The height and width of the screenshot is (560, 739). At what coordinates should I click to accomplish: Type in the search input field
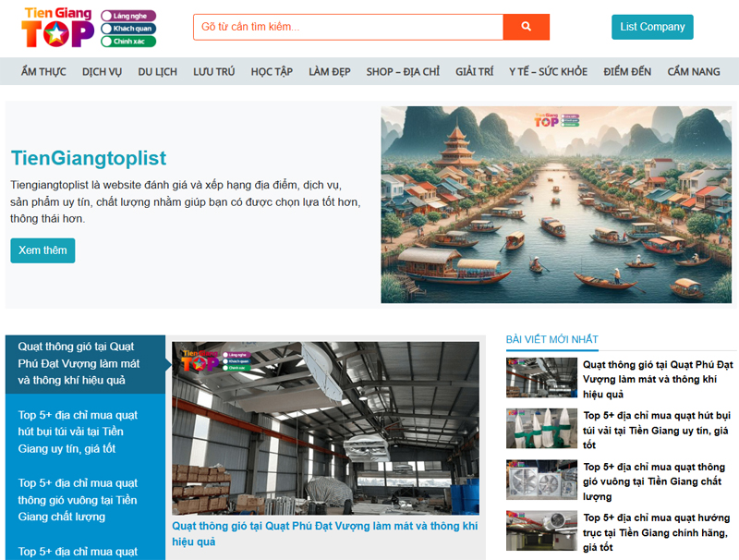347,27
